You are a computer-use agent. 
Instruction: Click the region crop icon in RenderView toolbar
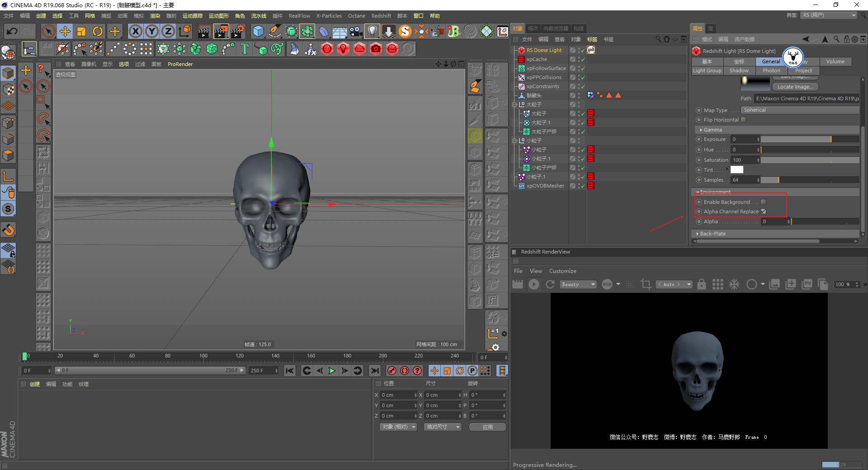[x=646, y=284]
